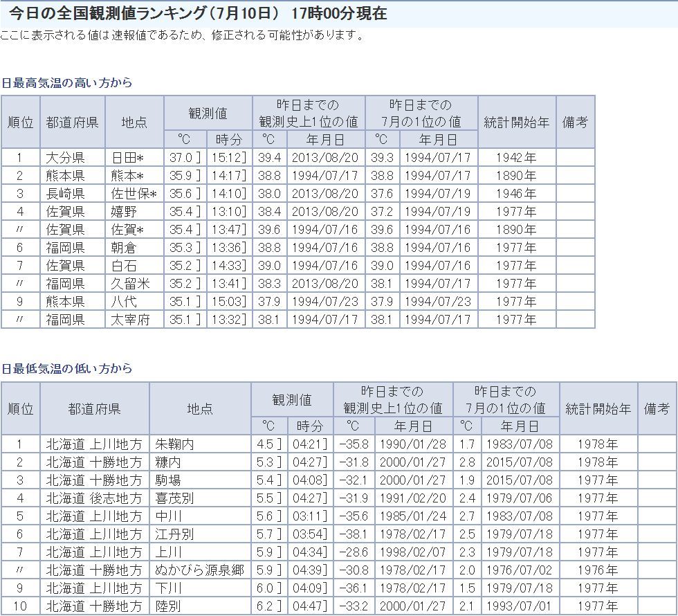678x616 pixels.
Task: Click the 北海道 後志地方 prefecture cell
Action: 94,498
